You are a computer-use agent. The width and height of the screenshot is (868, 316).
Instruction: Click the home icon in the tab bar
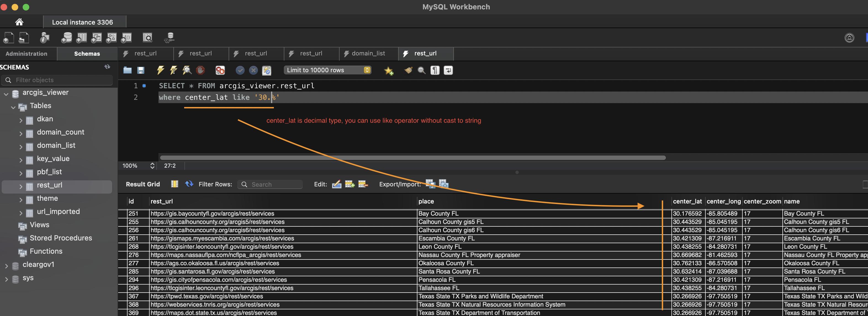(19, 22)
